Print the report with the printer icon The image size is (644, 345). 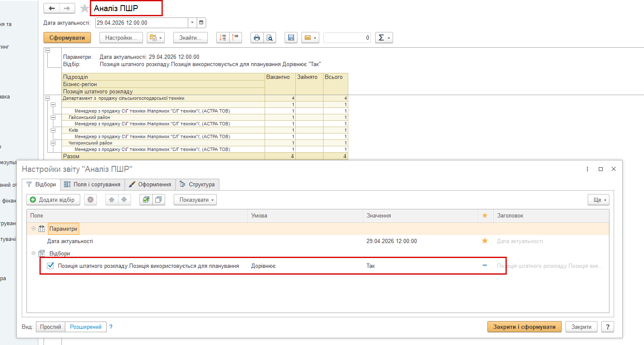tap(257, 38)
